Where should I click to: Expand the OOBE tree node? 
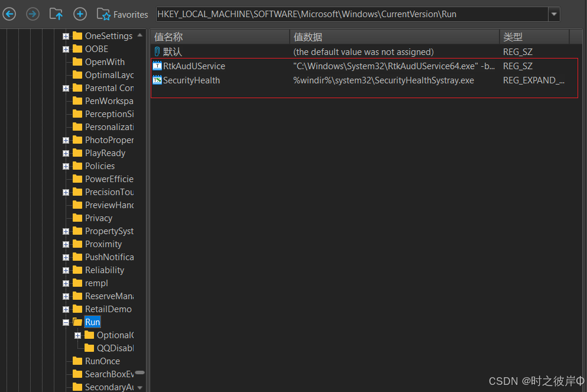tap(66, 50)
